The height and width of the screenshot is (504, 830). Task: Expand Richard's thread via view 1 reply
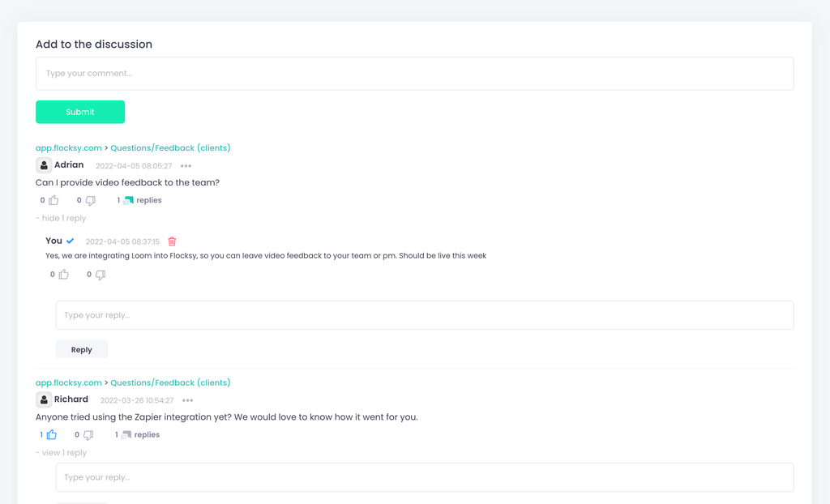click(62, 453)
